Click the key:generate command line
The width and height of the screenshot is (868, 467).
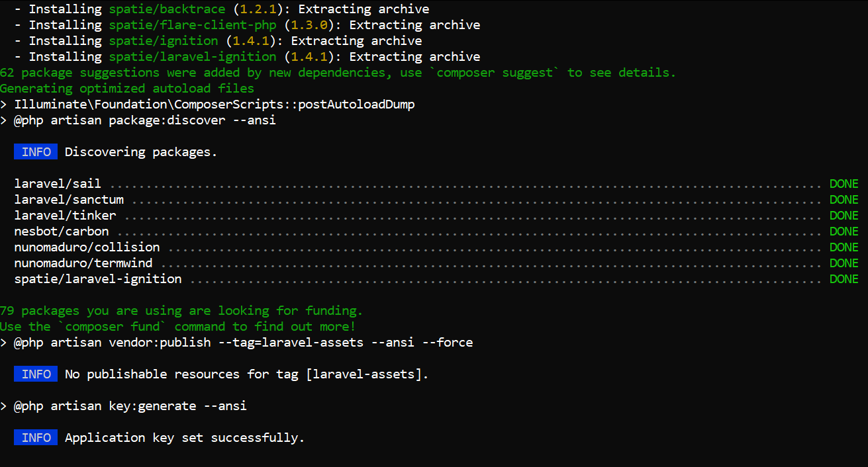click(130, 406)
